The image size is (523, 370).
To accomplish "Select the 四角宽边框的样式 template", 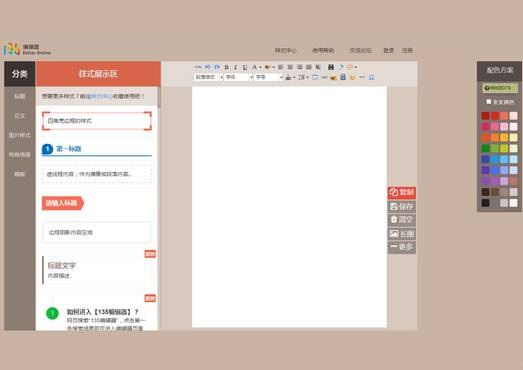I will (x=97, y=121).
